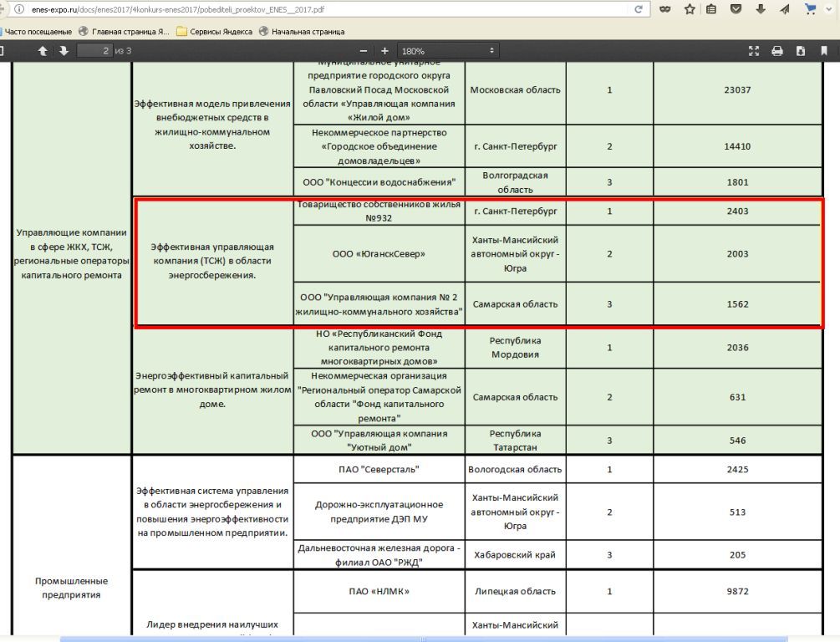Screen dimensions: 840x642
Task: Select cell 'ПАО "Северсталь"'
Action: tap(379, 470)
